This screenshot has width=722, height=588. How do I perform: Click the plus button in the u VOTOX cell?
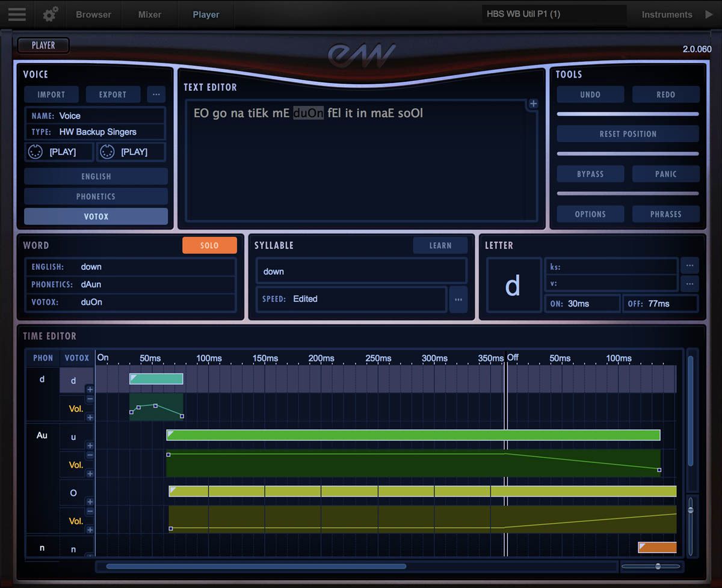90,446
